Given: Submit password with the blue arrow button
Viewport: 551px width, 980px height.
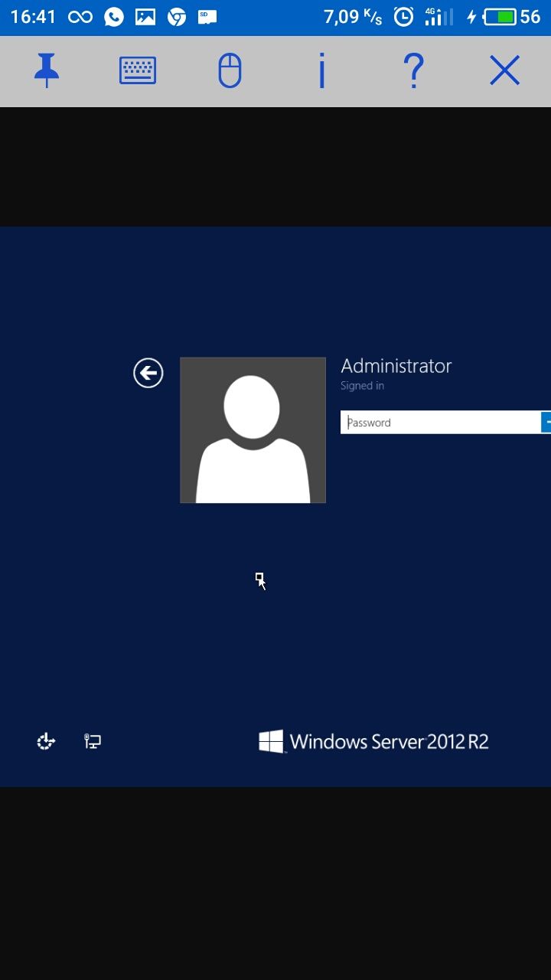Looking at the screenshot, I should pos(546,423).
